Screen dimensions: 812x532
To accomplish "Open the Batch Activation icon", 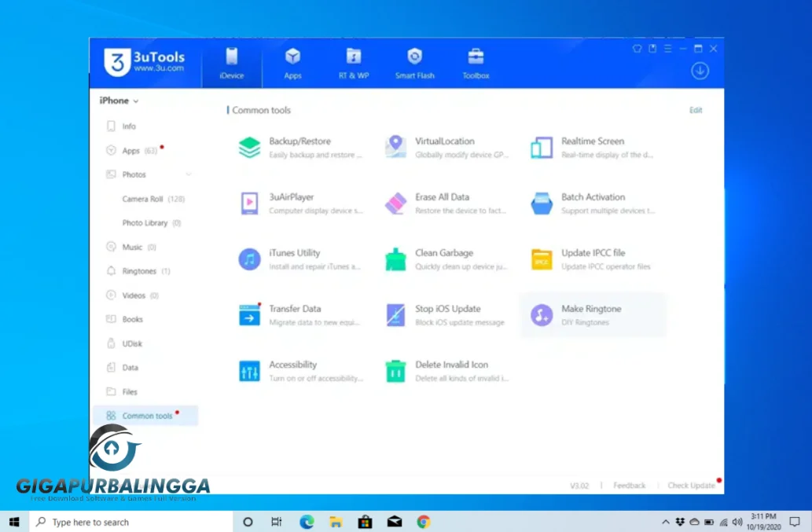I will (x=541, y=204).
